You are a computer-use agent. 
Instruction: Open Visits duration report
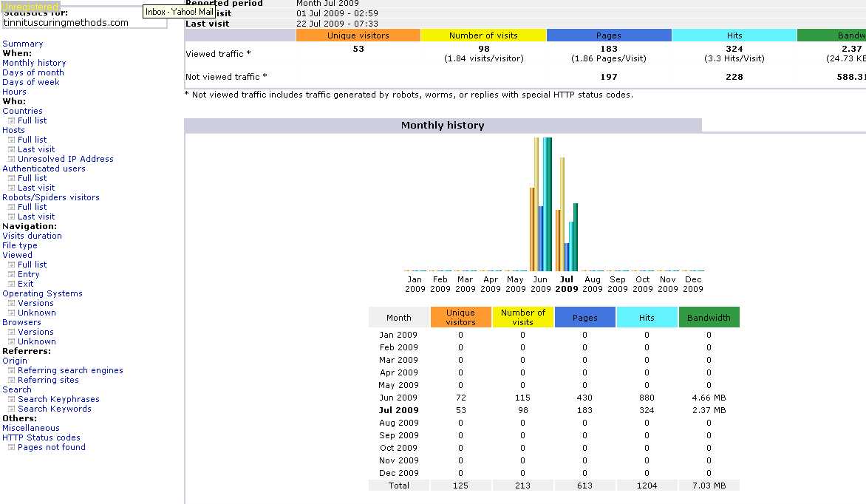(x=32, y=236)
